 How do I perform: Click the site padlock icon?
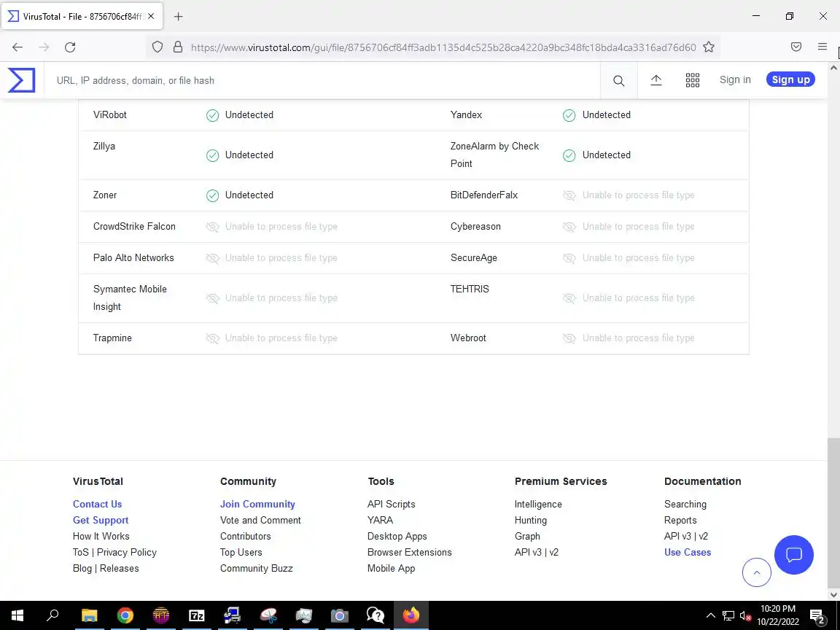coord(178,47)
